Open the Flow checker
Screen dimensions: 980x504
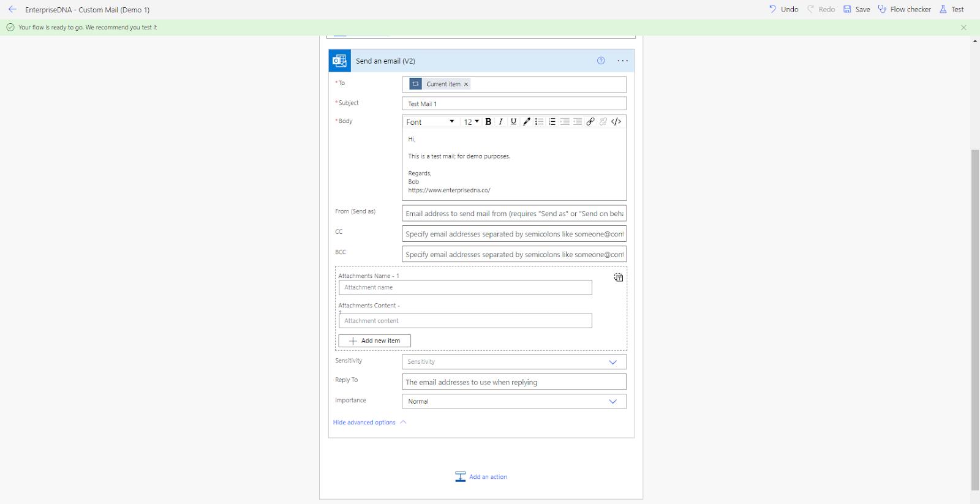(x=904, y=9)
